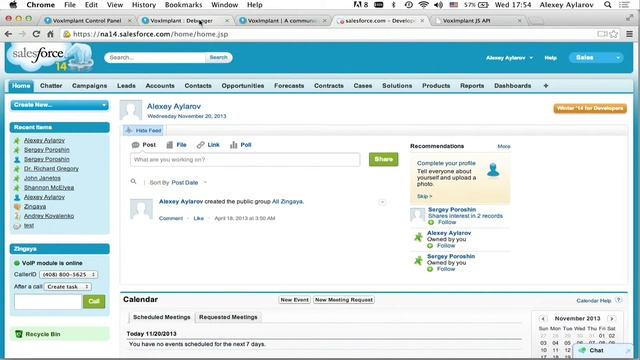Toggle the Hide Feed button

[x=144, y=131]
